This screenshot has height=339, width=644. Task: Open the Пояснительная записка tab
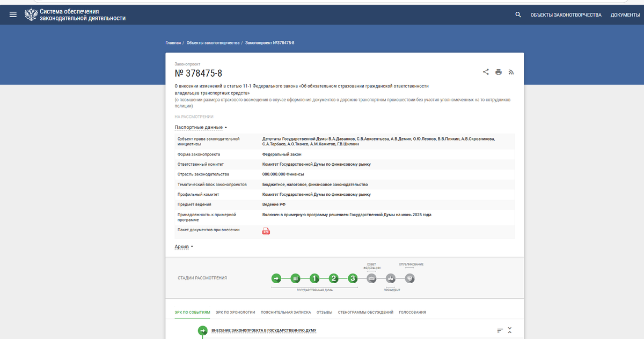286,312
